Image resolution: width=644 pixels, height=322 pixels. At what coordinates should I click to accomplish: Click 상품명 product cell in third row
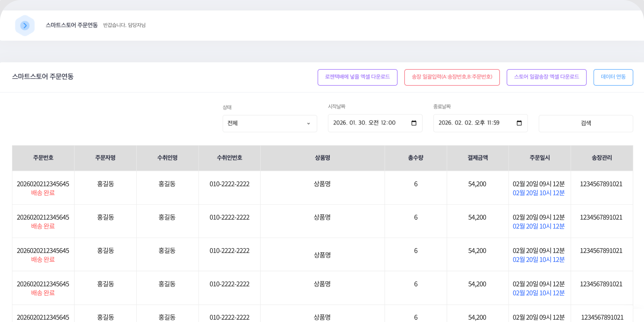click(x=322, y=255)
